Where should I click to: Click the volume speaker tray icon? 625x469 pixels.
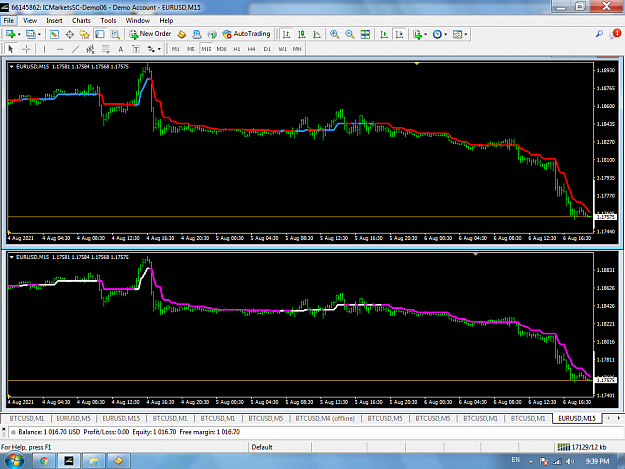pyautogui.click(x=570, y=461)
